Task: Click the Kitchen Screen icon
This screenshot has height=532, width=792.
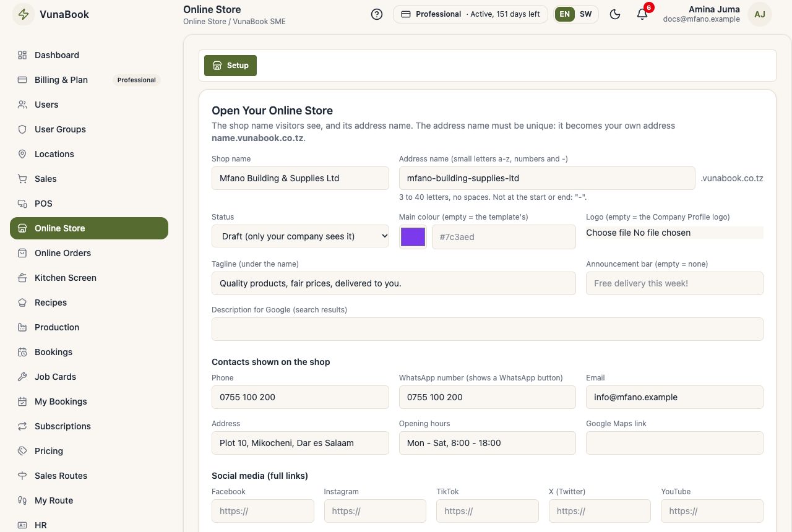Action: (x=22, y=278)
